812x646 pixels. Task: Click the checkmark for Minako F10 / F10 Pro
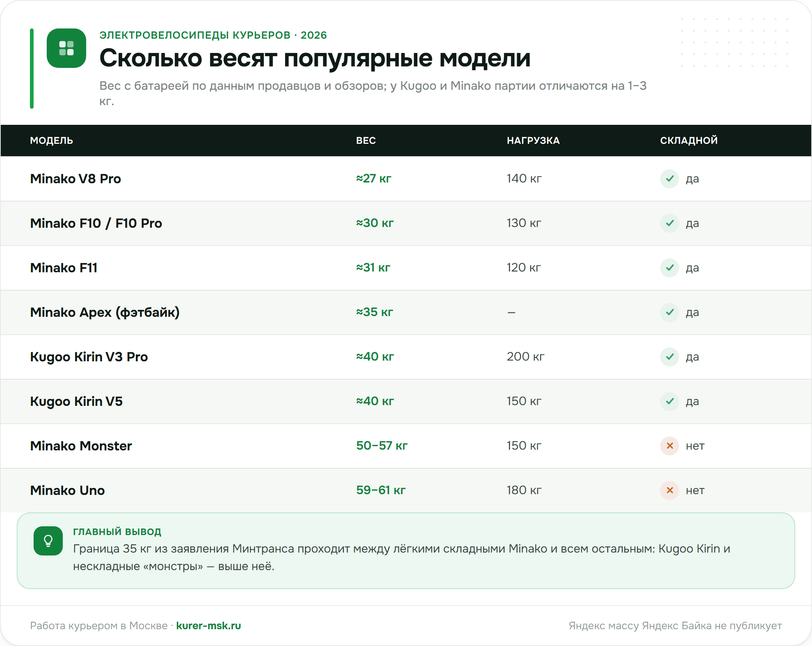(670, 223)
